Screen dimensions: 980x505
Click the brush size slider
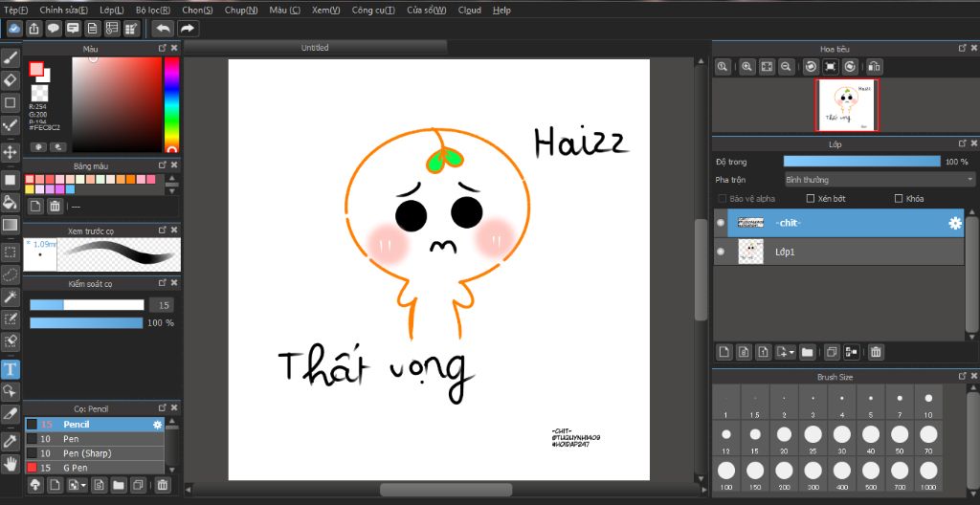tap(87, 305)
